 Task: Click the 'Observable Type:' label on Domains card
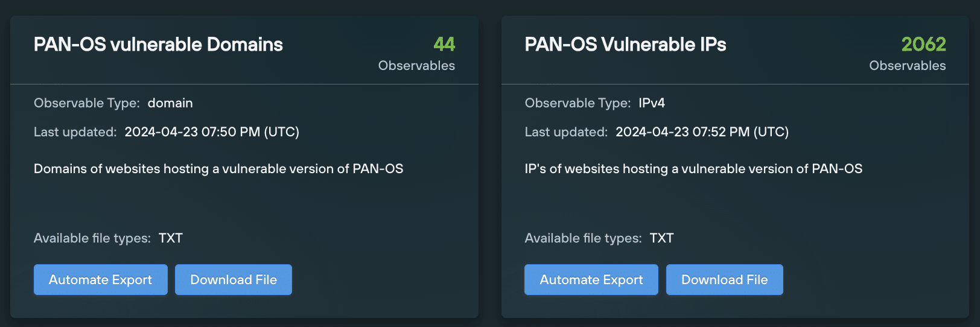[x=87, y=103]
